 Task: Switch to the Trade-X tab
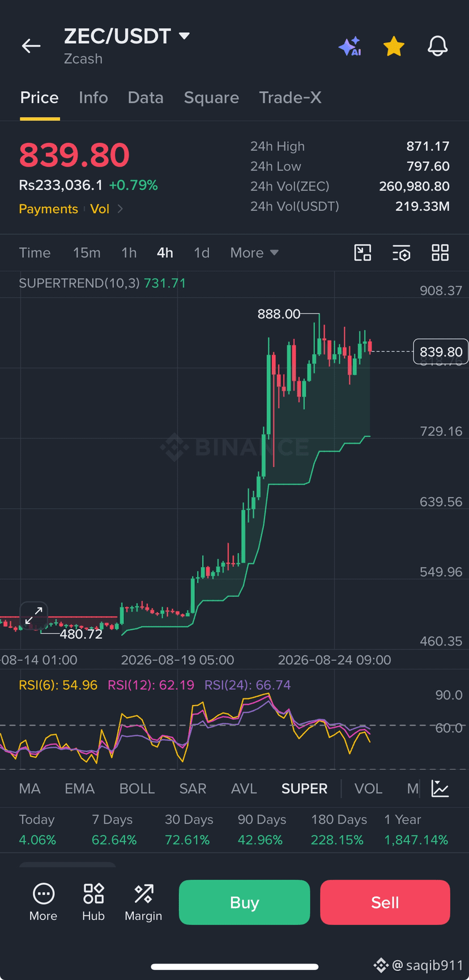click(290, 97)
